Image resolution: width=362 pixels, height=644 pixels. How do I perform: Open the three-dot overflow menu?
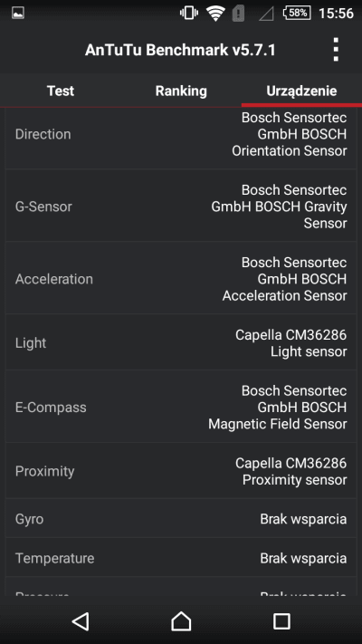[336, 50]
